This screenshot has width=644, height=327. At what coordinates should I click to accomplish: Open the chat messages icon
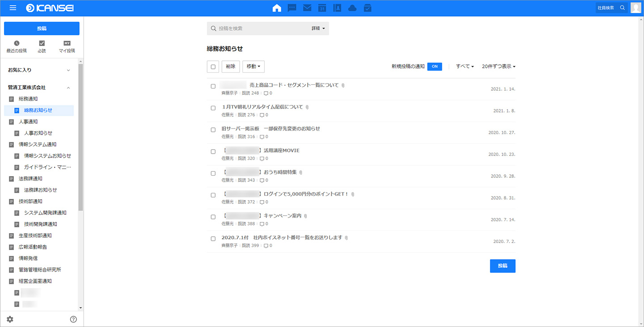pyautogui.click(x=292, y=8)
